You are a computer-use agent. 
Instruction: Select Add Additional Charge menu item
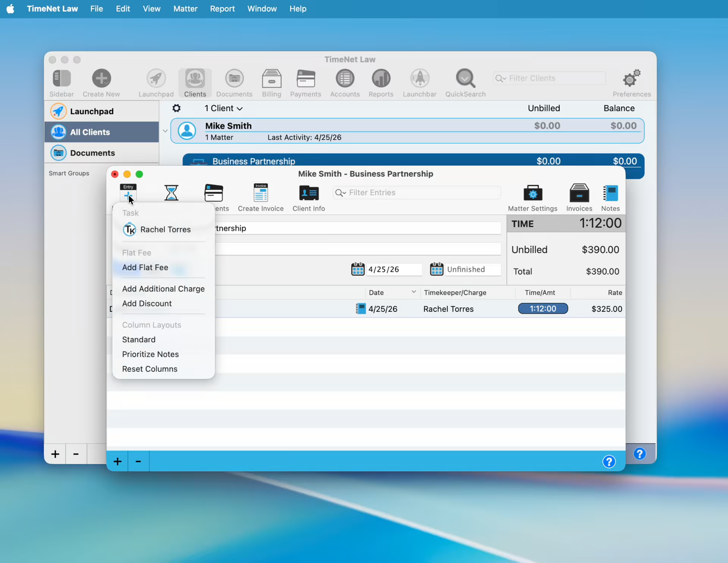point(164,289)
